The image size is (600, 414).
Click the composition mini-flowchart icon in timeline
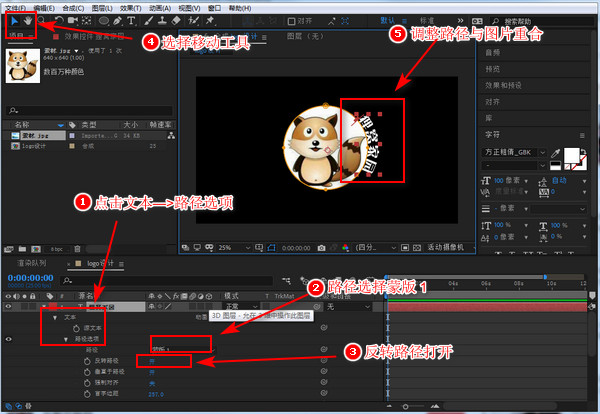point(286,281)
